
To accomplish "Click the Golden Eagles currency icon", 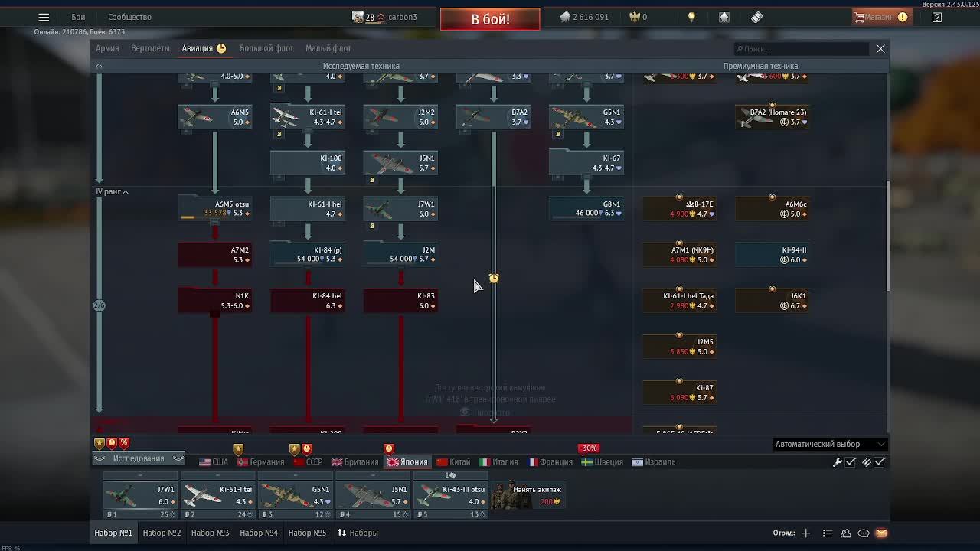I will point(635,17).
